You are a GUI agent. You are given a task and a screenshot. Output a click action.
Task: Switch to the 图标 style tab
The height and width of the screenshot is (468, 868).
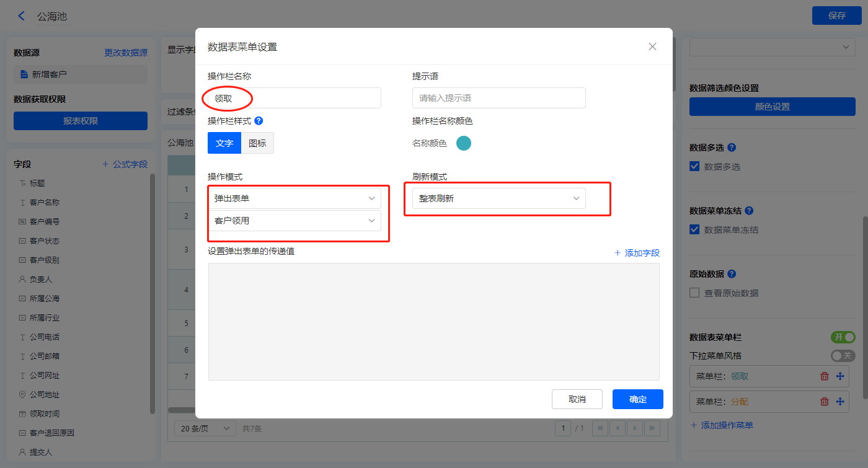pos(257,143)
